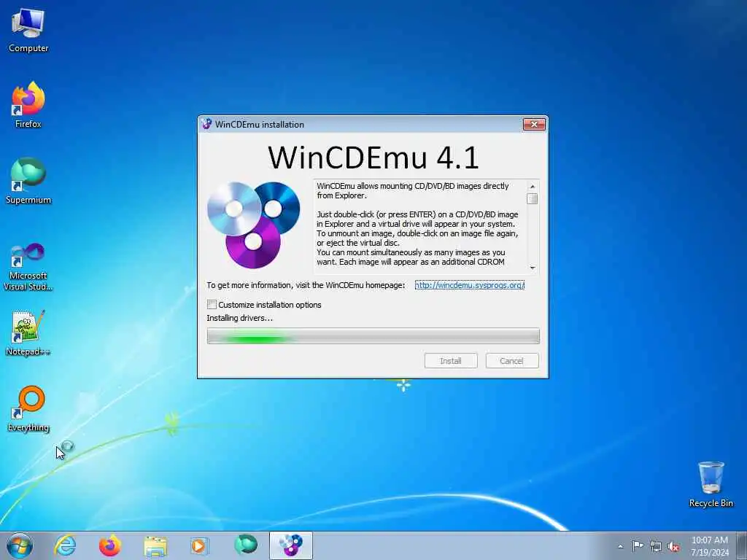747x560 pixels.
Task: Open the Computer desktop icon
Action: pos(28,31)
